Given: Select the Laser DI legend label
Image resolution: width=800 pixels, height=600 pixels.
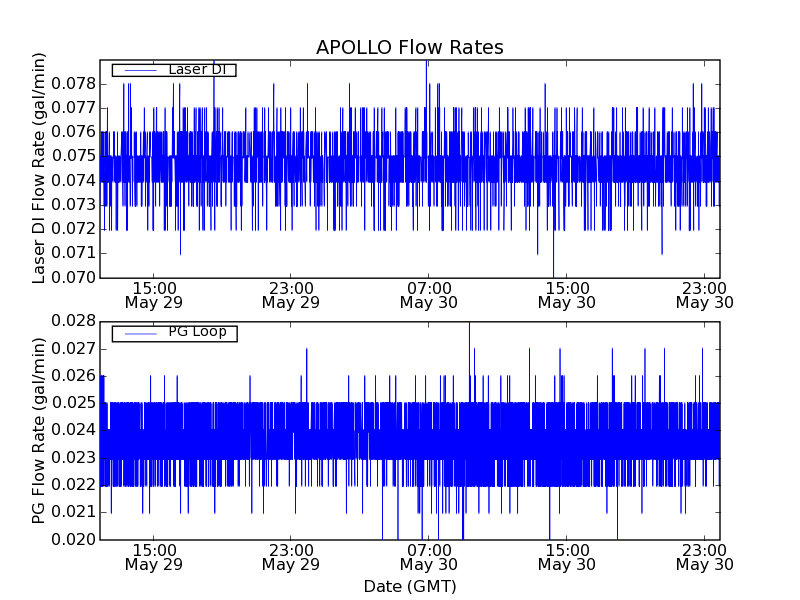Looking at the screenshot, I should tap(197, 70).
